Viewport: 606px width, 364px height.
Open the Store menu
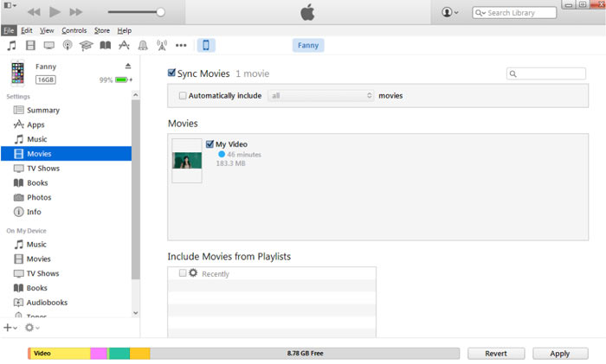(102, 30)
